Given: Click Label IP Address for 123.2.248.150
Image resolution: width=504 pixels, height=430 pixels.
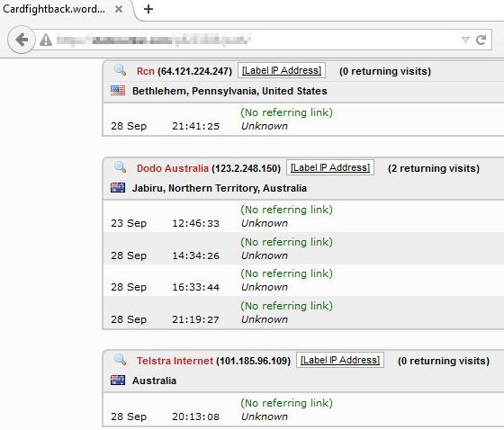Looking at the screenshot, I should [x=330, y=167].
